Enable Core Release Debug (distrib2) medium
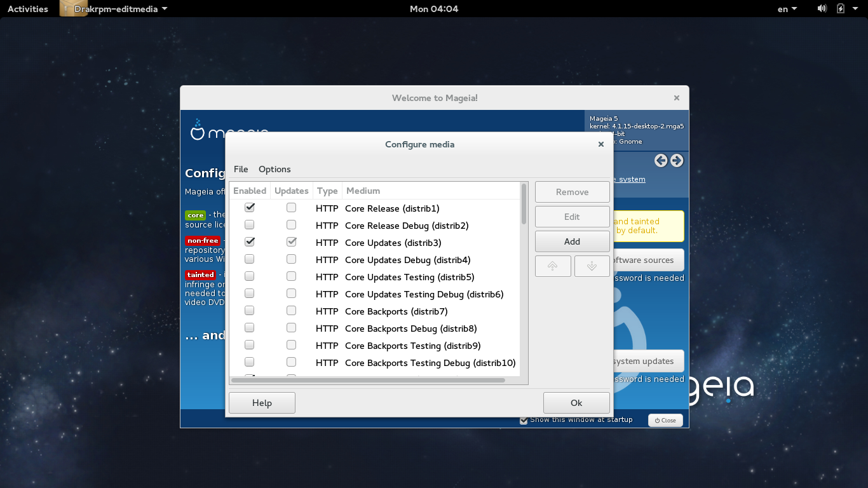 [250, 225]
